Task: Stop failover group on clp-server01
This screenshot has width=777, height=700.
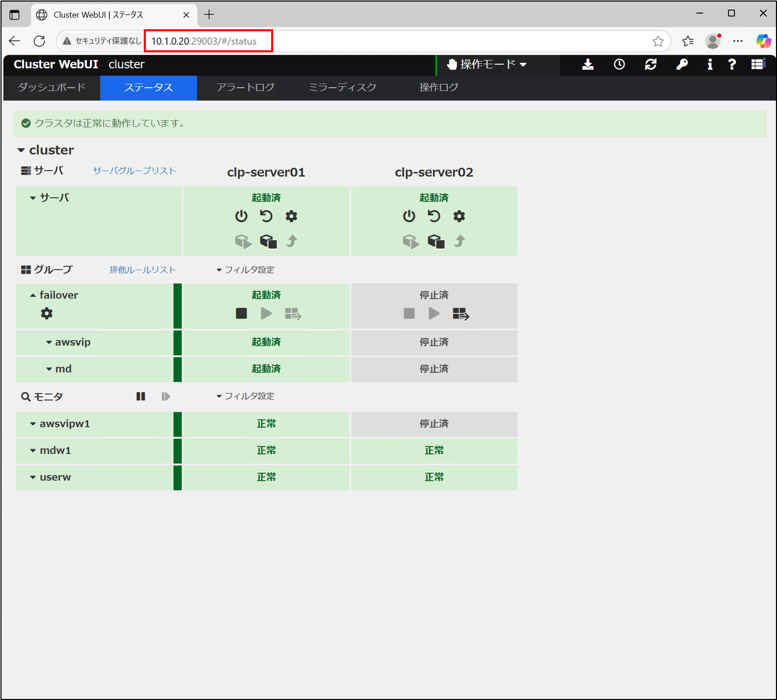Action: point(241,314)
